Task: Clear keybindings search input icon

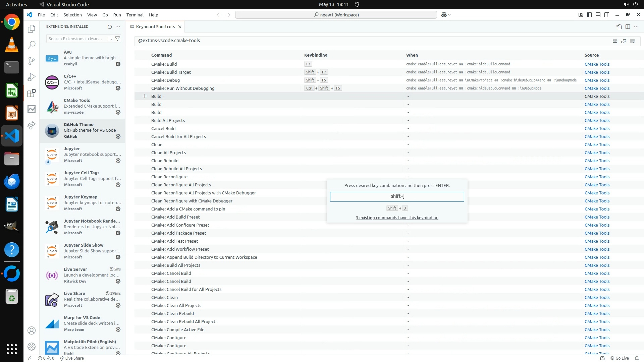Action: tap(632, 41)
